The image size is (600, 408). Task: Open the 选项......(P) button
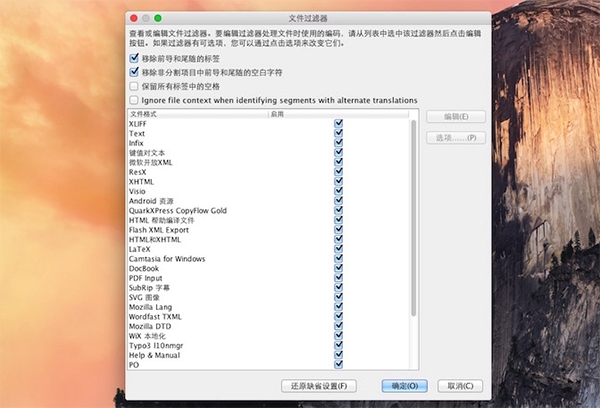456,137
